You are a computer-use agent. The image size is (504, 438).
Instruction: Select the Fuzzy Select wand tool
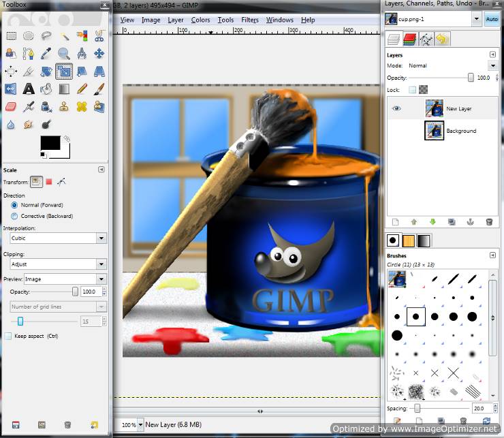(x=64, y=35)
